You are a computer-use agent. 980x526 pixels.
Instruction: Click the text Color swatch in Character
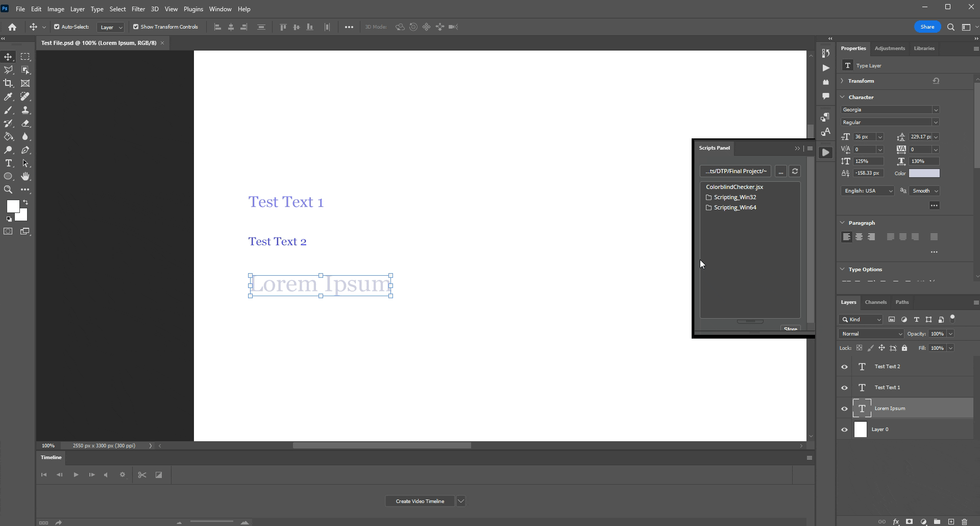[x=924, y=174]
